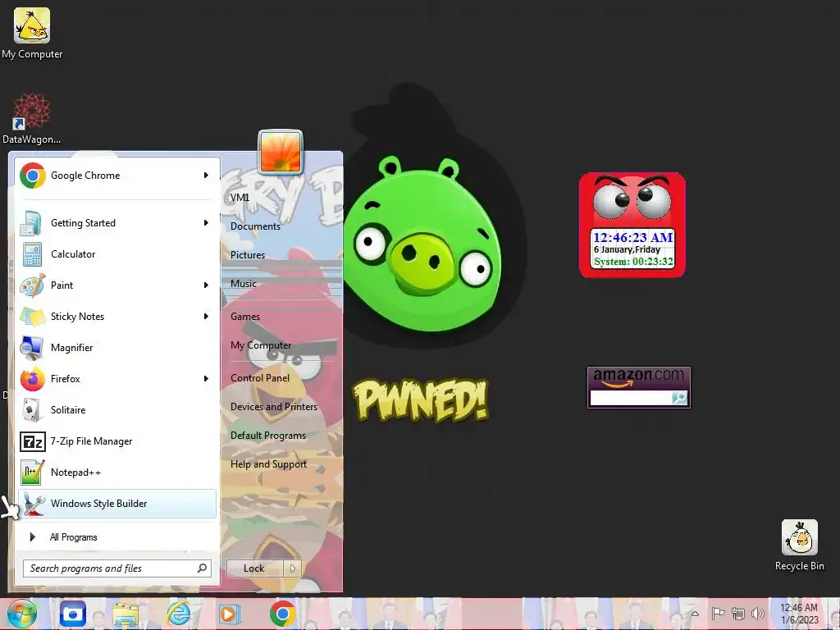Click the Action Center flag tray icon

(x=718, y=614)
